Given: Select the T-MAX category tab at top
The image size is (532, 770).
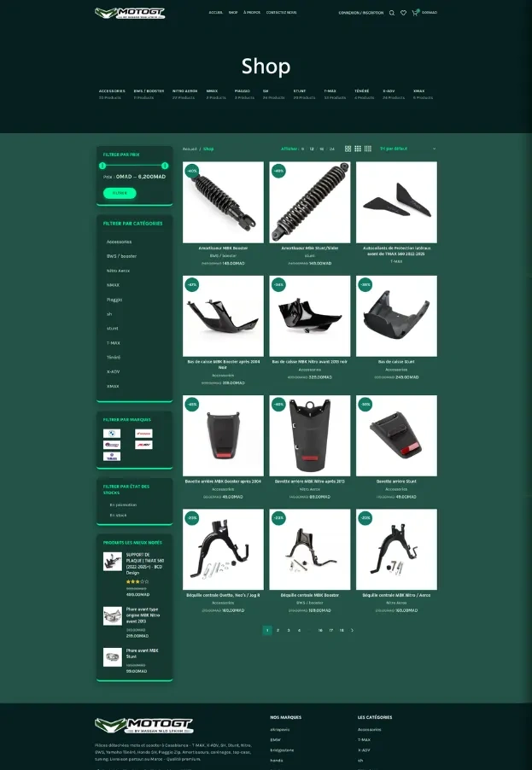Looking at the screenshot, I should 335,94.
